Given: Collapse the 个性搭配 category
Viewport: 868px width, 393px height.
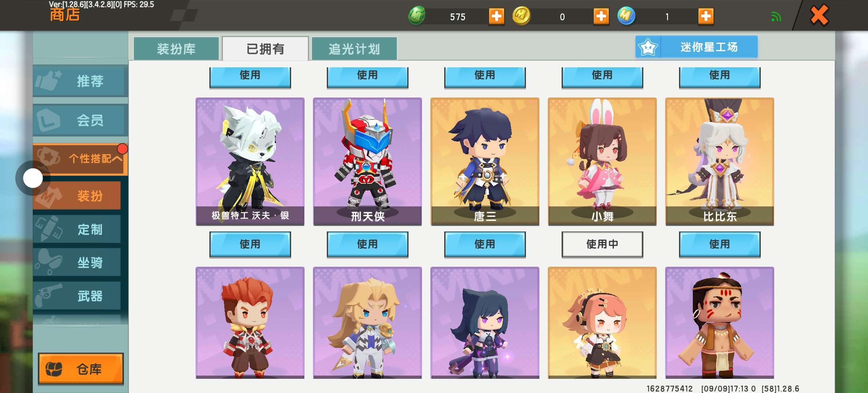Looking at the screenshot, I should click(80, 158).
